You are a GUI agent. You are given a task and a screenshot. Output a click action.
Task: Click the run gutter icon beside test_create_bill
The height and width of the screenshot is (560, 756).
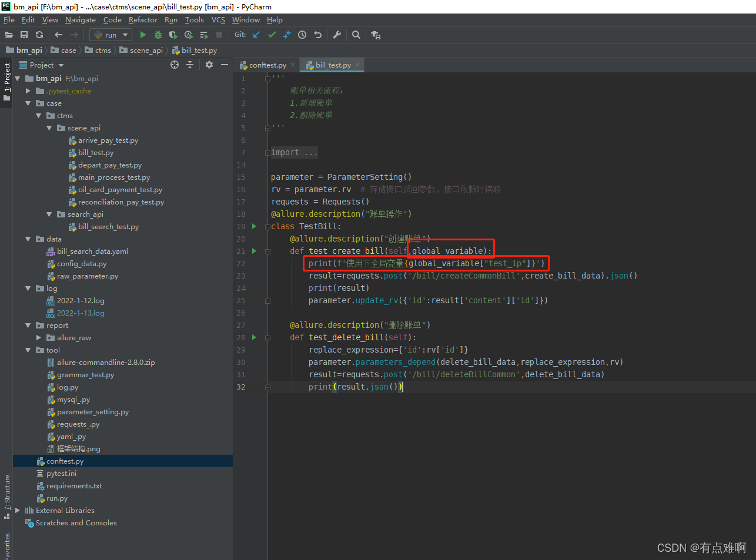254,251
